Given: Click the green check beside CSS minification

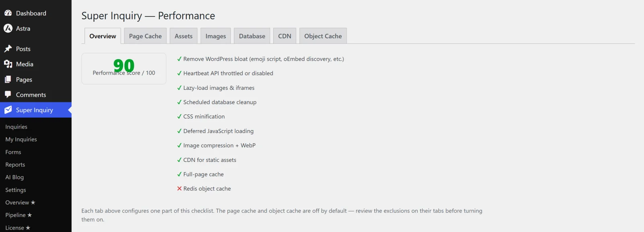Looking at the screenshot, I should pos(180,116).
